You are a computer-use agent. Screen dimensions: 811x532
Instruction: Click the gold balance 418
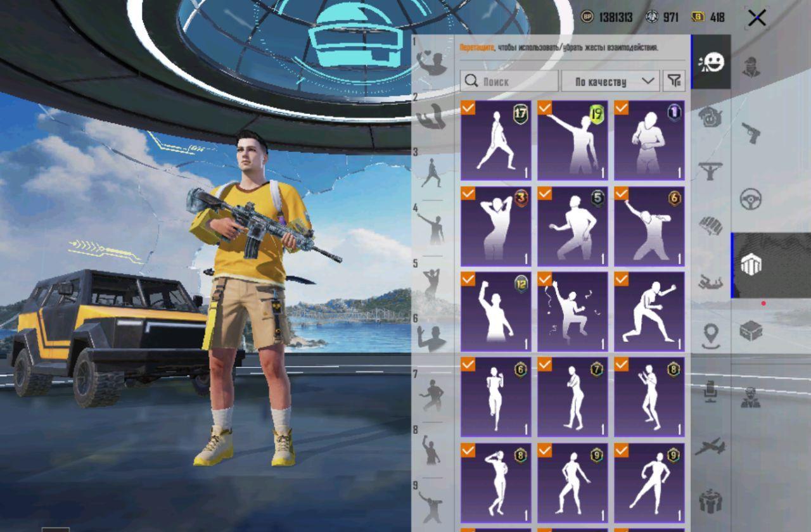click(717, 17)
